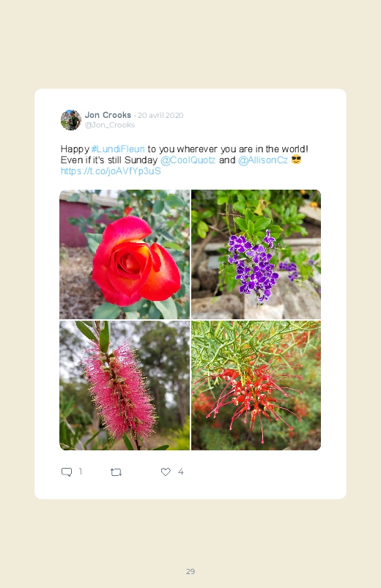Follow the https://t.co/joAVfYp3uS link
Viewport: 381px width, 588px height.
point(111,171)
